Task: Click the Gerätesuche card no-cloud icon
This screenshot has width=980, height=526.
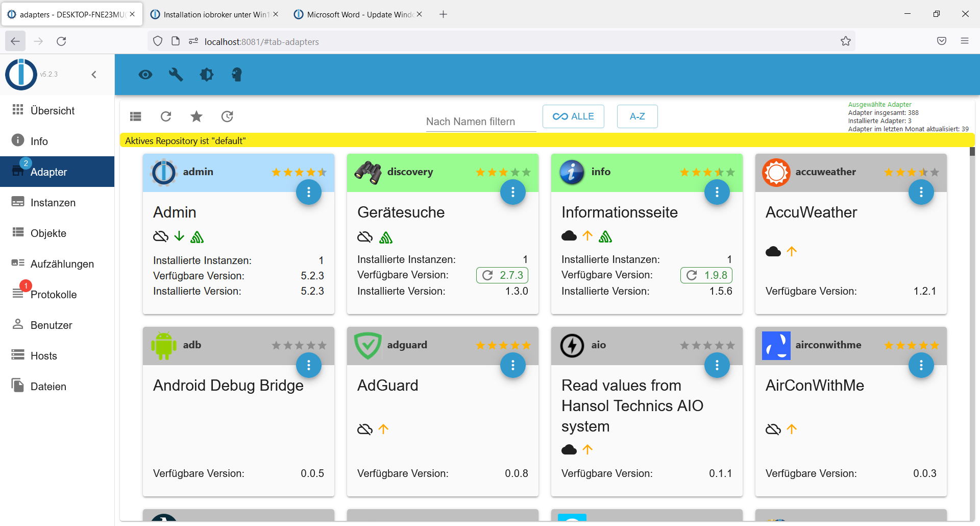Action: (x=365, y=237)
